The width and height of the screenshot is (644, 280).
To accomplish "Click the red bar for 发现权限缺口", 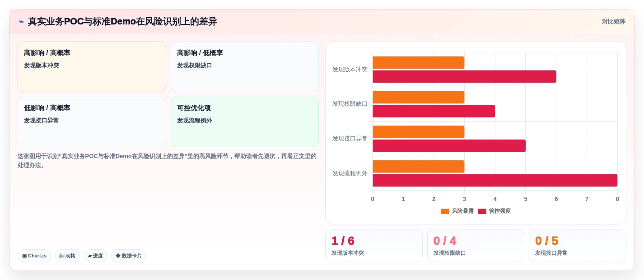I will 434,111.
